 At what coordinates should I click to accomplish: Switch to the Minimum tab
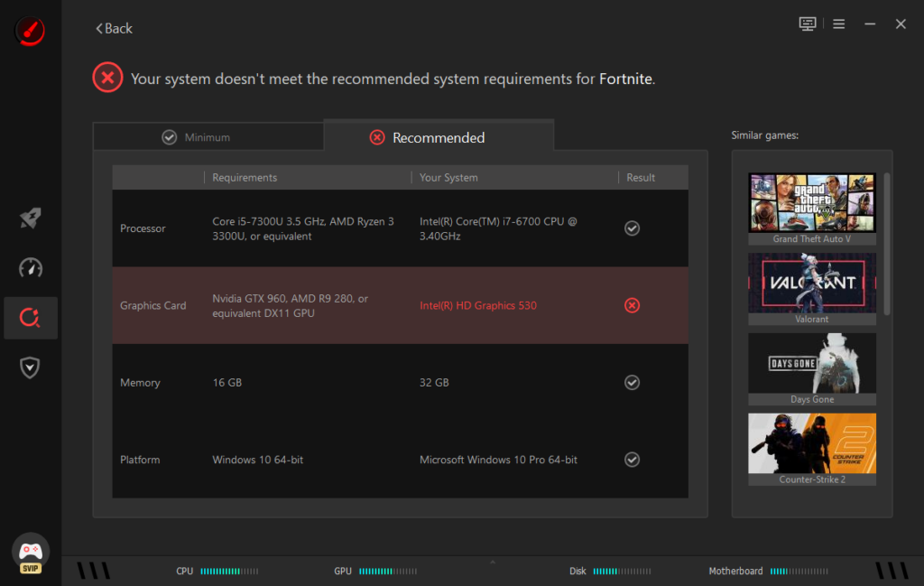click(x=208, y=136)
